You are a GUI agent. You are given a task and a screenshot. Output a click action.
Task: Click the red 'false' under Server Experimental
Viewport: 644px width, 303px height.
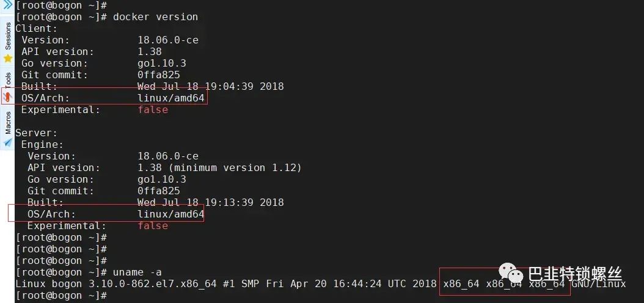point(152,225)
